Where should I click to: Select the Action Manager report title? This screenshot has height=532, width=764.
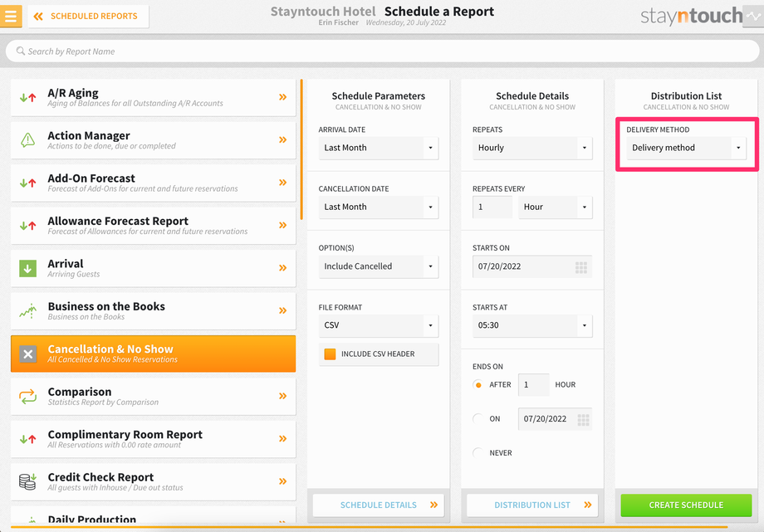[x=89, y=135]
